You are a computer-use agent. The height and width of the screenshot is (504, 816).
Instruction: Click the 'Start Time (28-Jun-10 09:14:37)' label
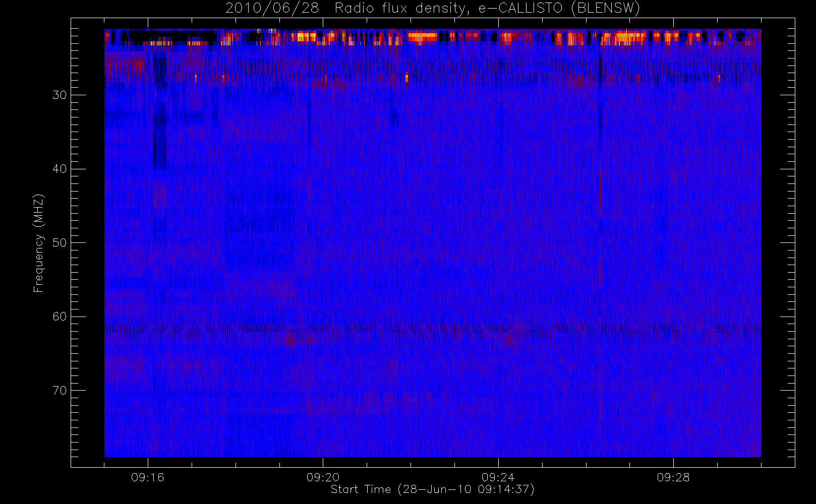click(x=432, y=489)
